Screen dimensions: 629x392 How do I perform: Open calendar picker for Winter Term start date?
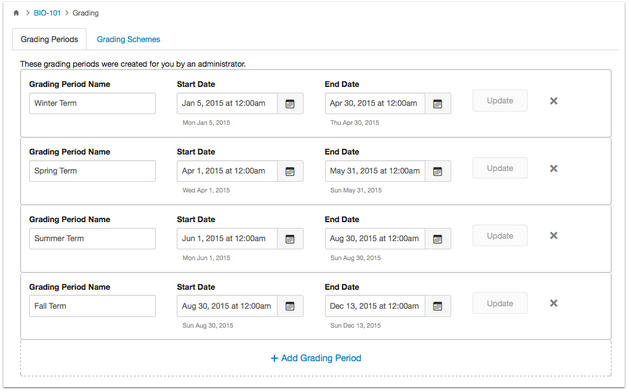tap(290, 104)
